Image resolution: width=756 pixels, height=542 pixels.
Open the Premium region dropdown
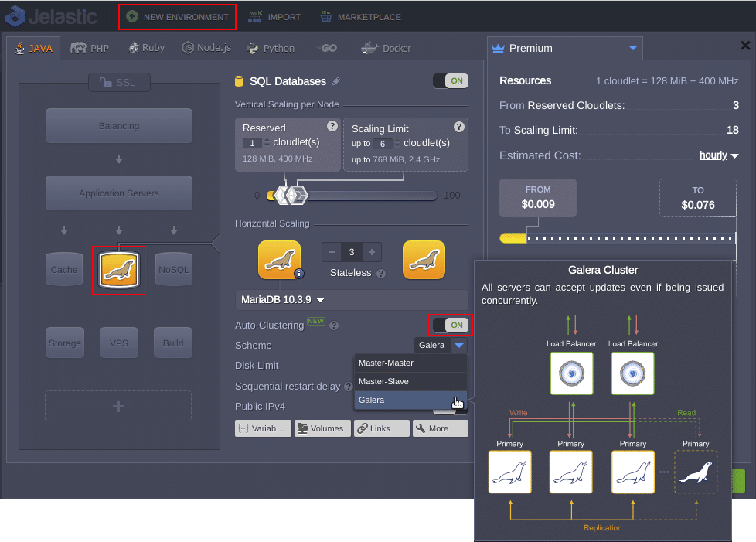(564, 48)
